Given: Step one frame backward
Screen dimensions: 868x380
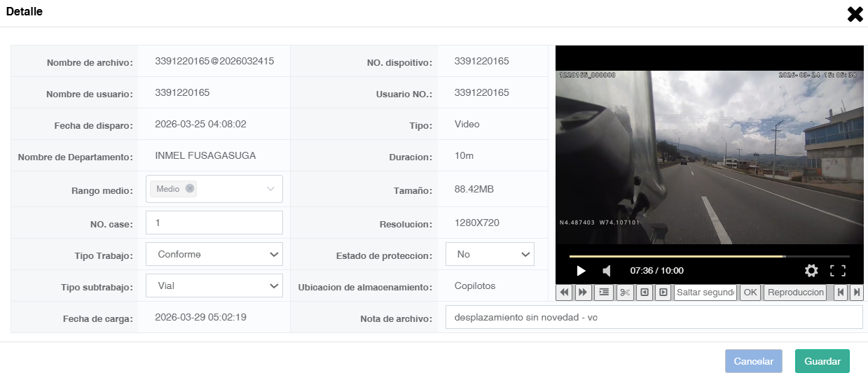Looking at the screenshot, I should coord(645,292).
